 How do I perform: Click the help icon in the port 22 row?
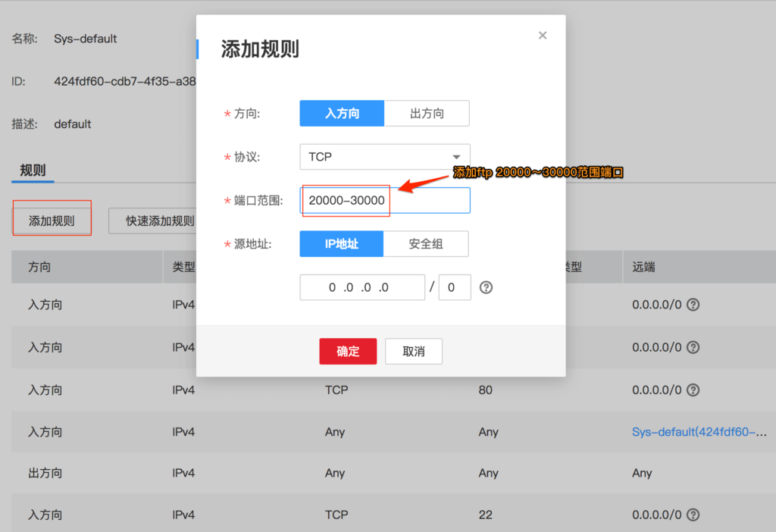[x=693, y=515]
